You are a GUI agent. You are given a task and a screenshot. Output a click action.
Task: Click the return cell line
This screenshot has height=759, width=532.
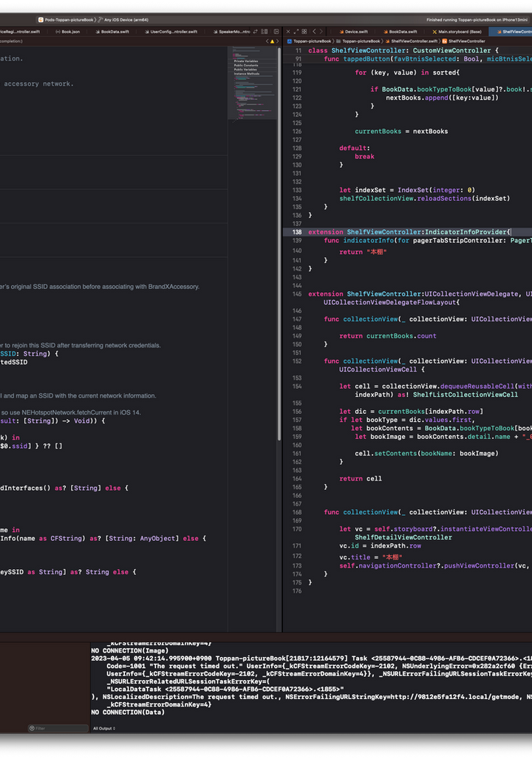[361, 479]
